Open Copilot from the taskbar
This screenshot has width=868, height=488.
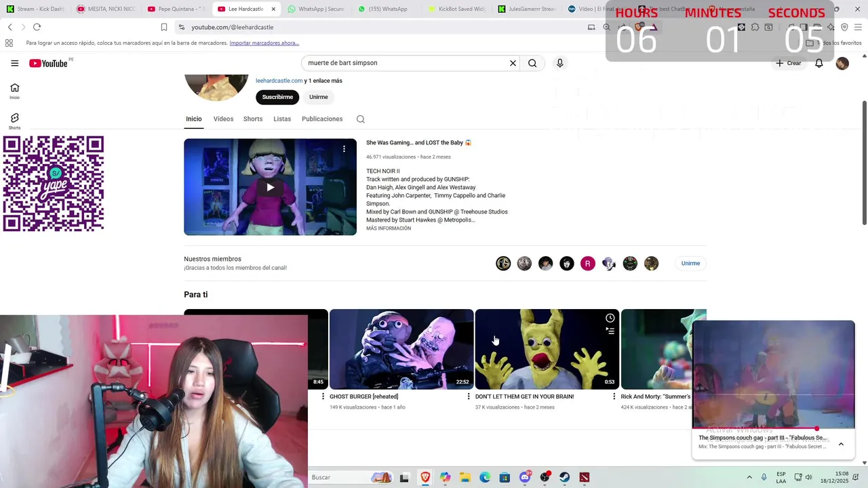445,477
